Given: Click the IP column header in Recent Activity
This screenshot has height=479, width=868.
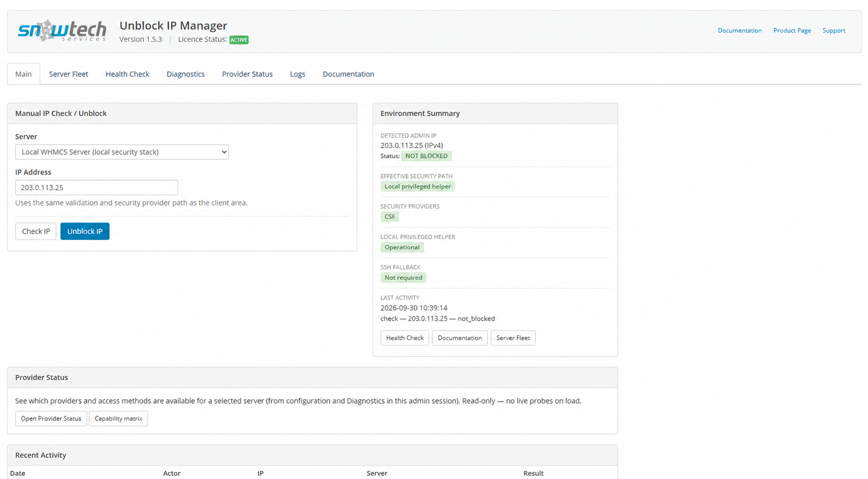Looking at the screenshot, I should [x=261, y=473].
